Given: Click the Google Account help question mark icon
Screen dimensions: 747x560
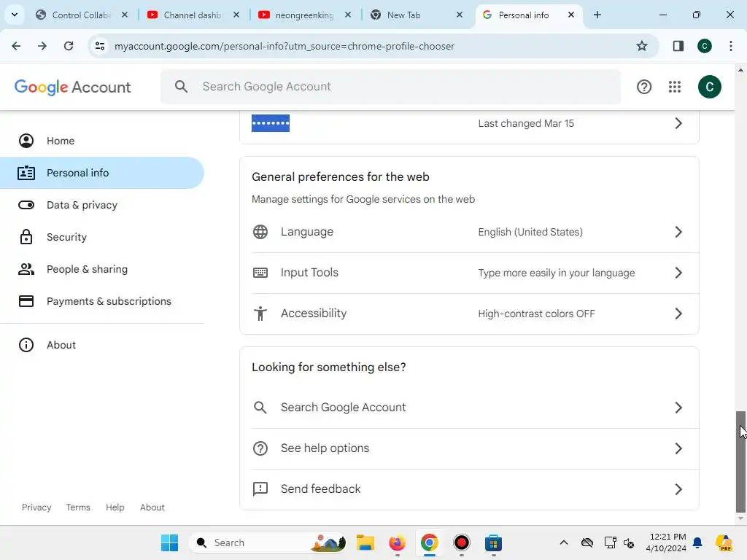Looking at the screenshot, I should (x=643, y=87).
